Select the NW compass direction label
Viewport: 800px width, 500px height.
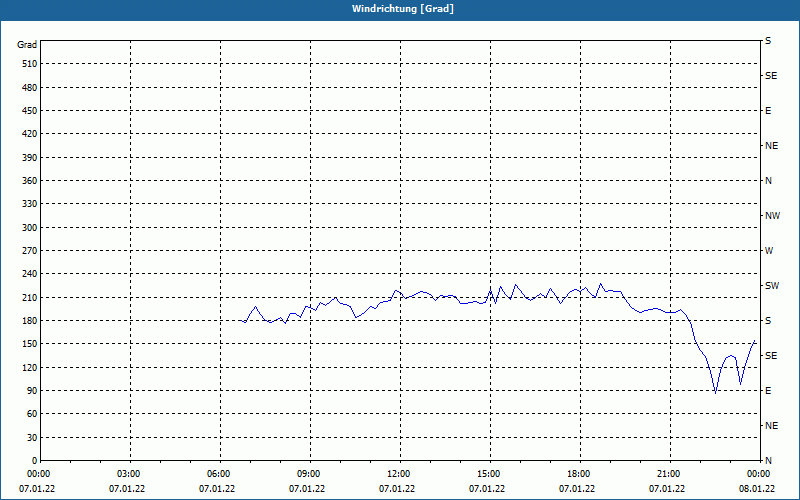tap(772, 216)
